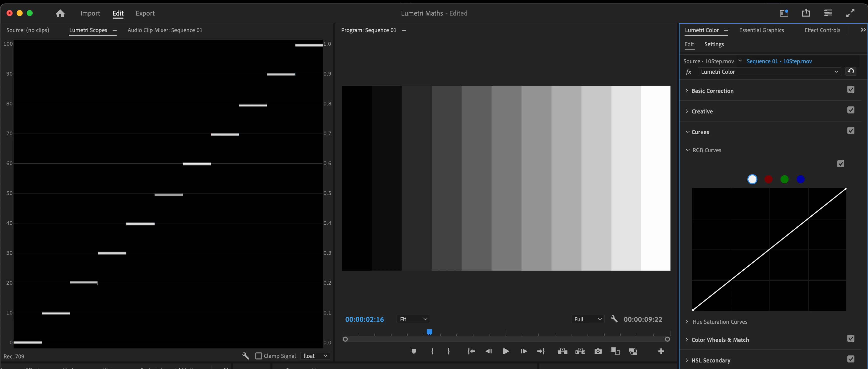Open Lumetri Scopes wrench settings
The width and height of the screenshot is (868, 369).
[246, 356]
